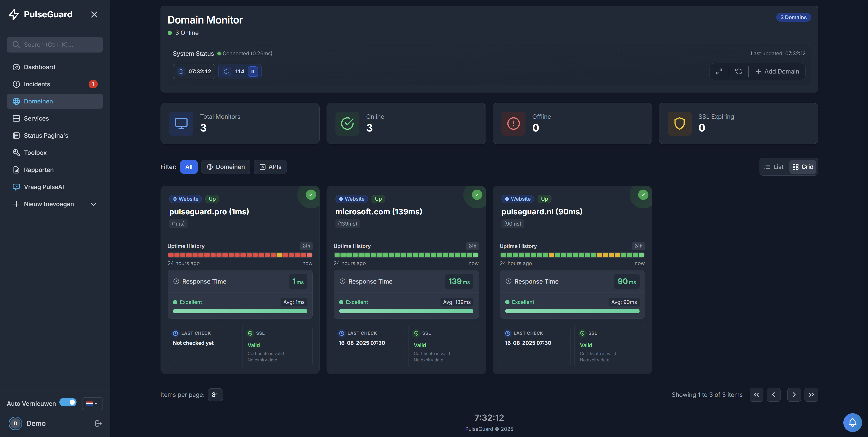
Task: Click 16-08-2025 07:30 on pulseguard.nl card
Action: pyautogui.click(x=528, y=343)
